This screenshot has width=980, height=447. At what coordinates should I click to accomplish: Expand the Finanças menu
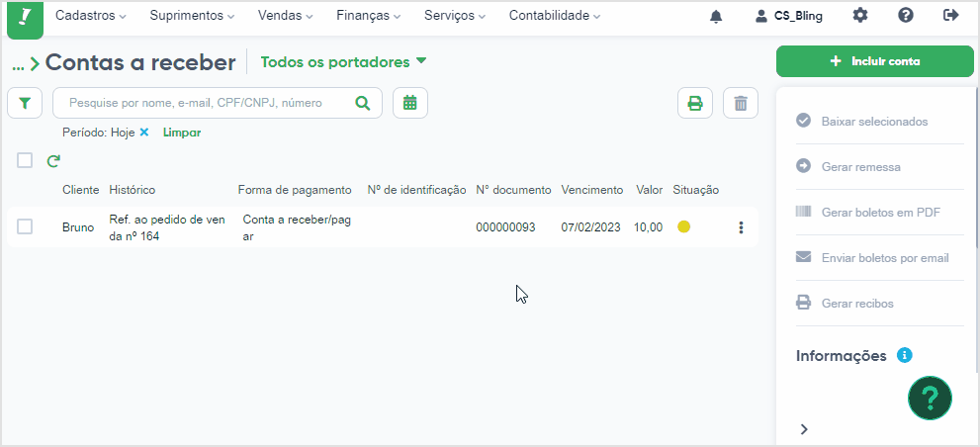369,16
